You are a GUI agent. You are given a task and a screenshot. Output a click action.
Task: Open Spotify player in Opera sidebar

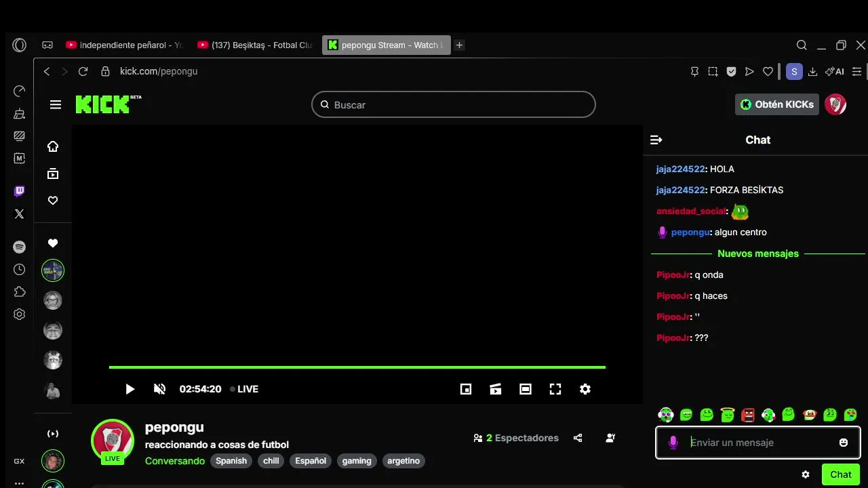(x=19, y=247)
